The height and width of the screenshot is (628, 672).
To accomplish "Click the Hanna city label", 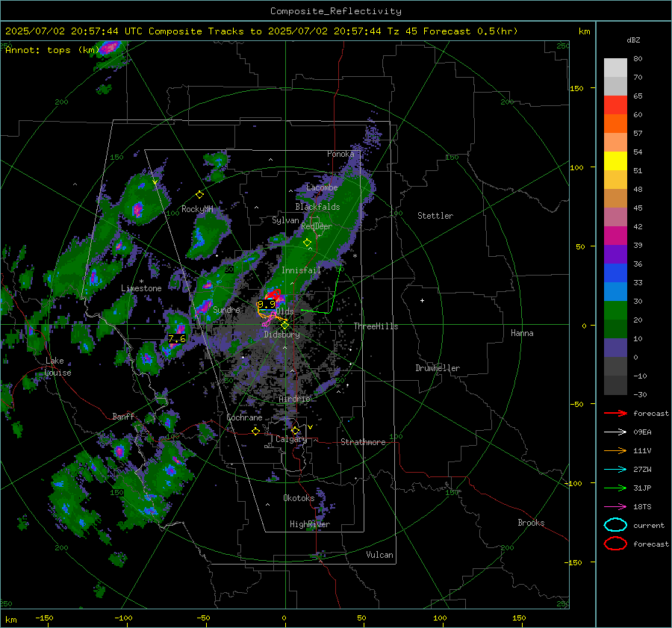I will [x=522, y=333].
